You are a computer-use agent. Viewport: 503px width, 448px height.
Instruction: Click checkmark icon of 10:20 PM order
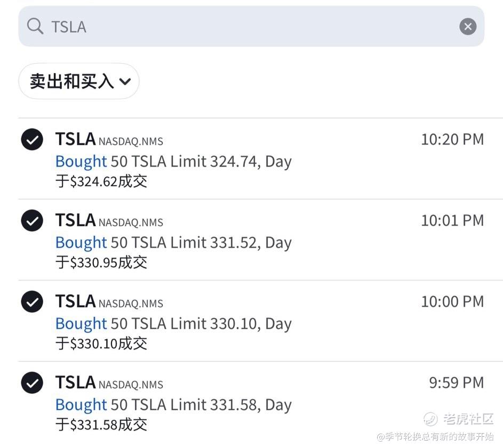point(32,140)
